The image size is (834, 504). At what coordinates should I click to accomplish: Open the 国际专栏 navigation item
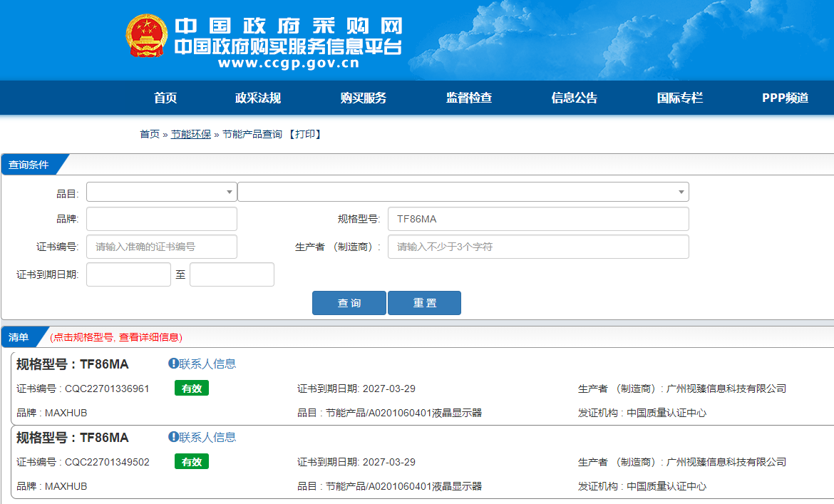[x=680, y=98]
